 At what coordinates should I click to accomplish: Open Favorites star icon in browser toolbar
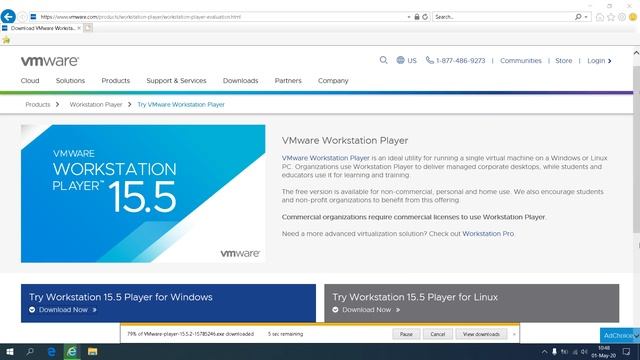tap(611, 17)
